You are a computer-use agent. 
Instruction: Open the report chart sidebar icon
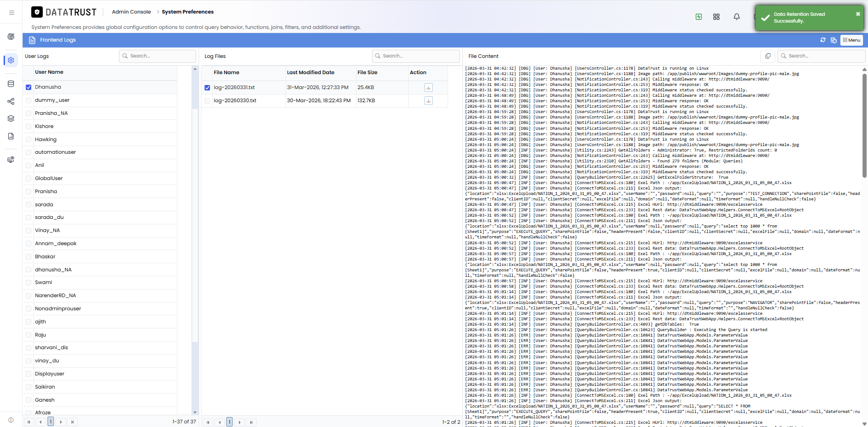coord(11,136)
